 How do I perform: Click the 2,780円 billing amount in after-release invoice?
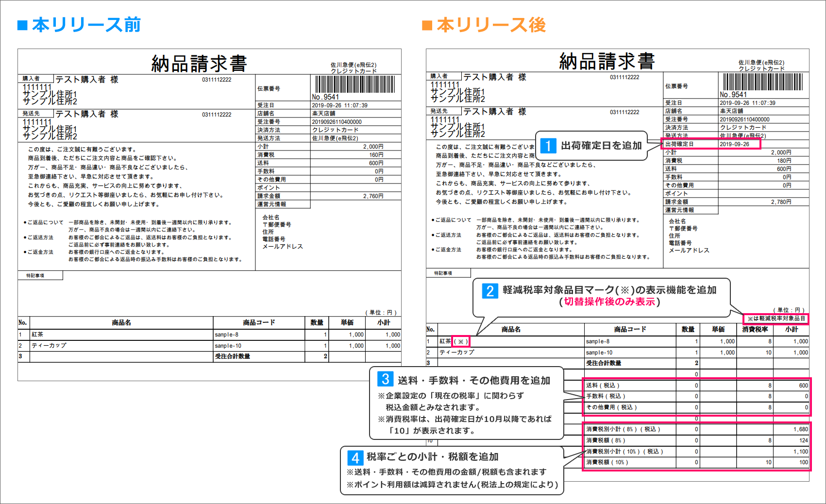click(781, 202)
